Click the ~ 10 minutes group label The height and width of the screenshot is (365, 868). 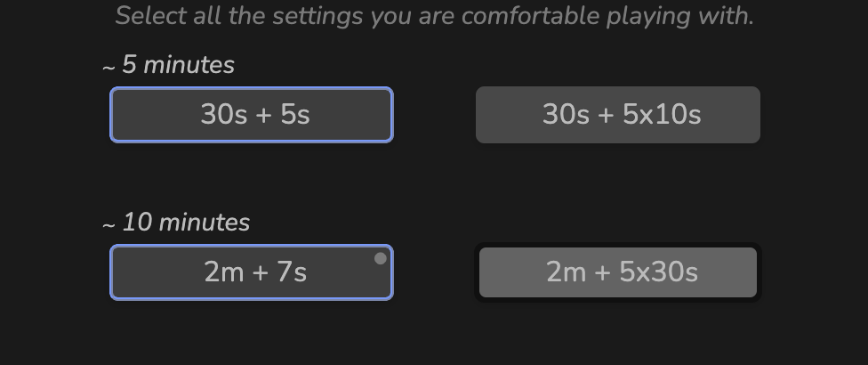[x=176, y=223]
